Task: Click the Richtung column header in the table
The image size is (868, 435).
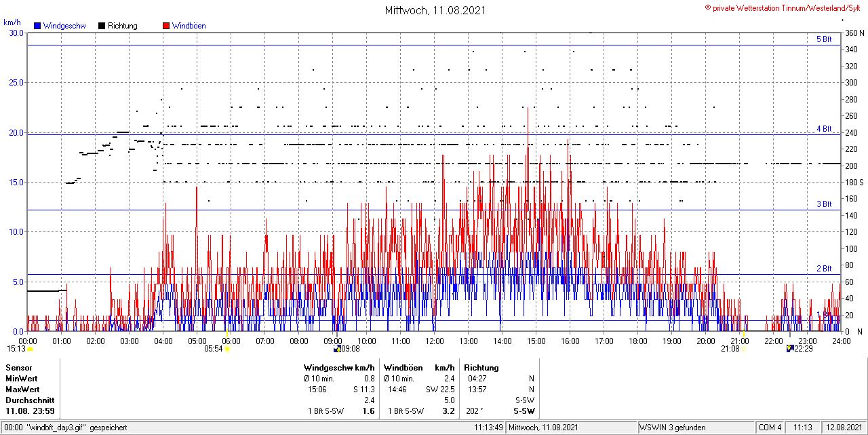Action: tap(481, 367)
